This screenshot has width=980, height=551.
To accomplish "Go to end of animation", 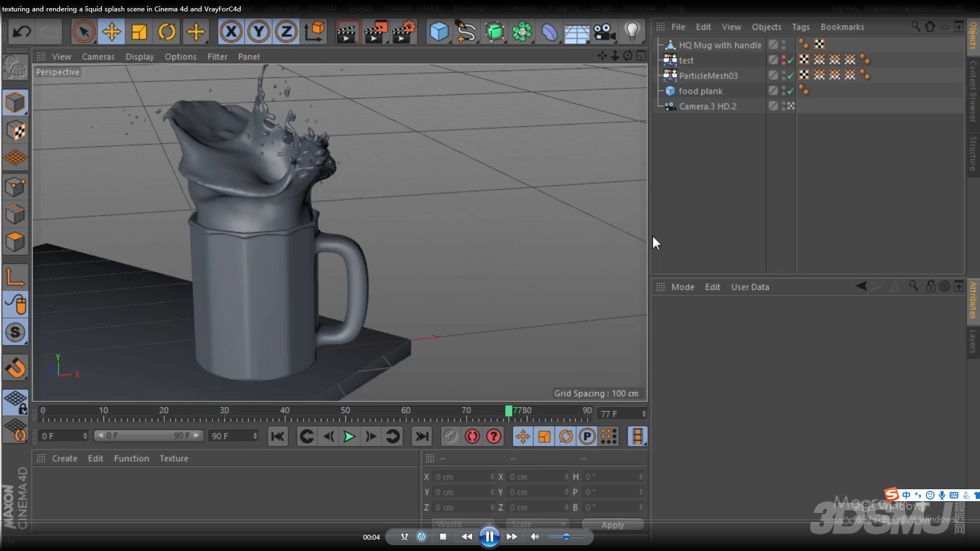I will 422,436.
